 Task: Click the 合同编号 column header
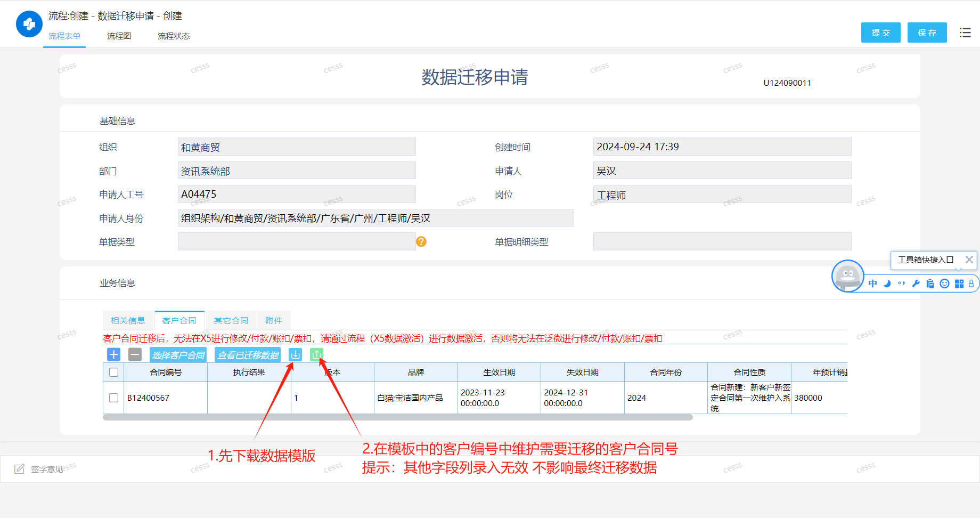click(x=166, y=372)
